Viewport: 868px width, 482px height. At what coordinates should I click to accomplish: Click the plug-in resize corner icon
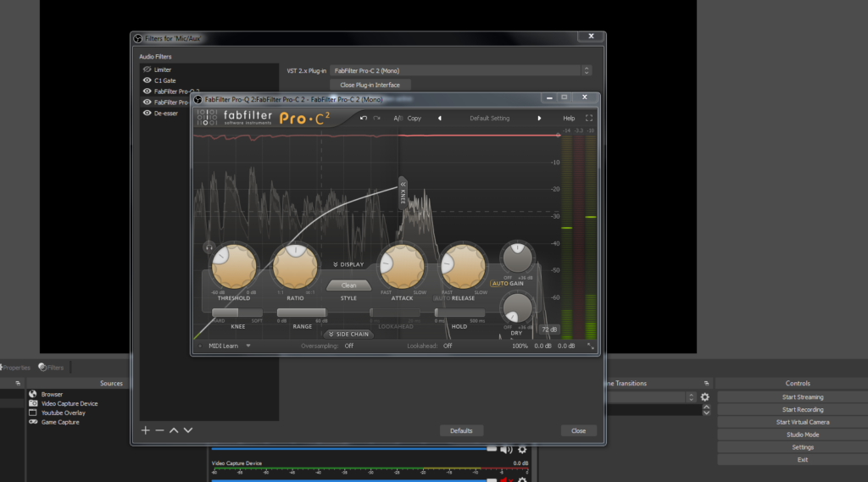coord(591,346)
